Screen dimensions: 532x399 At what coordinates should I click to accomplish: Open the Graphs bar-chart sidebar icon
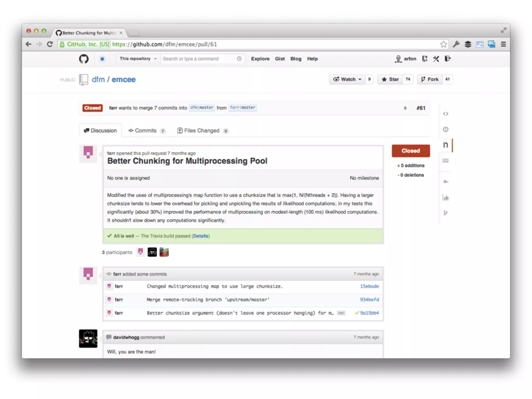445,198
